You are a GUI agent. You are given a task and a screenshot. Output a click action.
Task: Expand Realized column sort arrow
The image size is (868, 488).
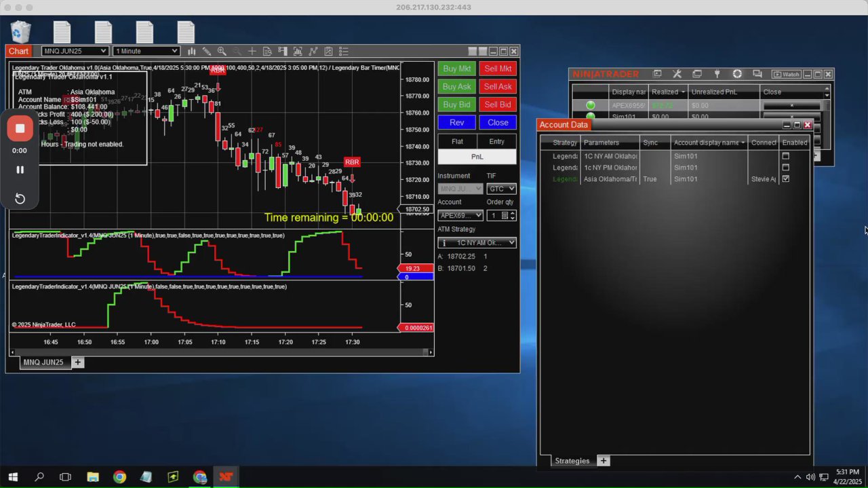[x=683, y=92]
